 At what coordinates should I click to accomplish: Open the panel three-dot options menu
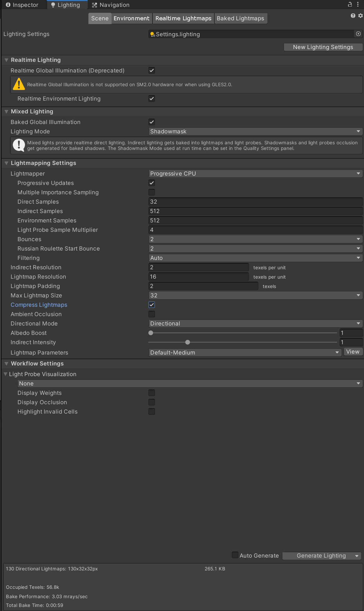coord(358,4)
